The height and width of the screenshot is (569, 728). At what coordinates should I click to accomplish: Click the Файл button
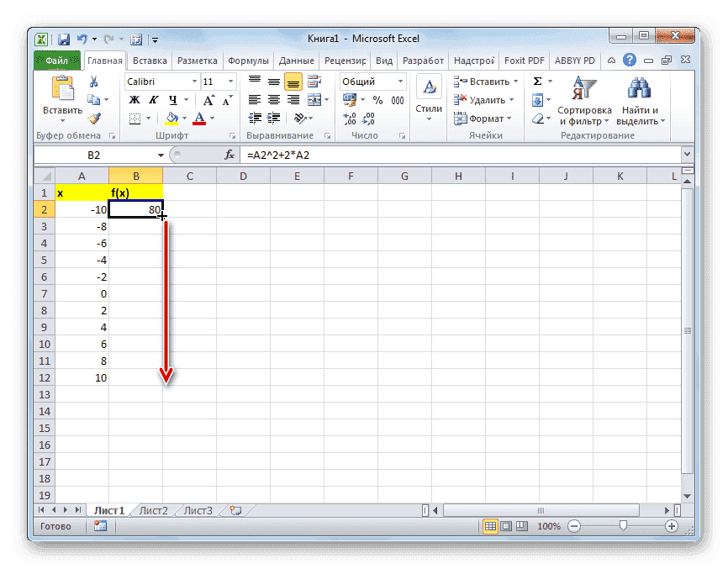click(x=57, y=61)
